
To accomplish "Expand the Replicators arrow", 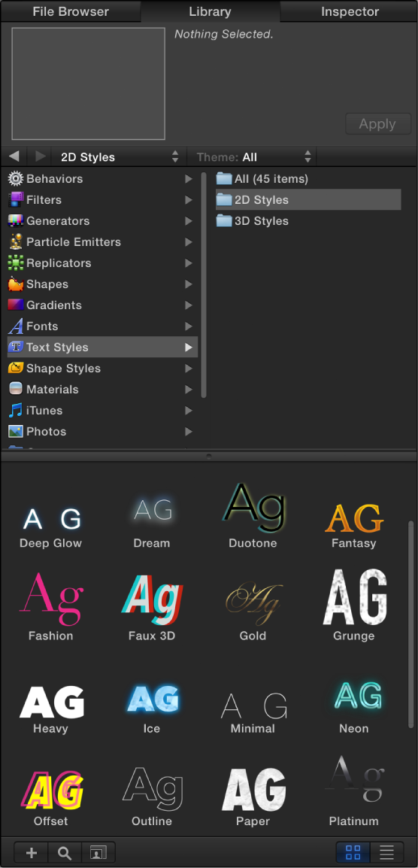I will click(x=189, y=263).
